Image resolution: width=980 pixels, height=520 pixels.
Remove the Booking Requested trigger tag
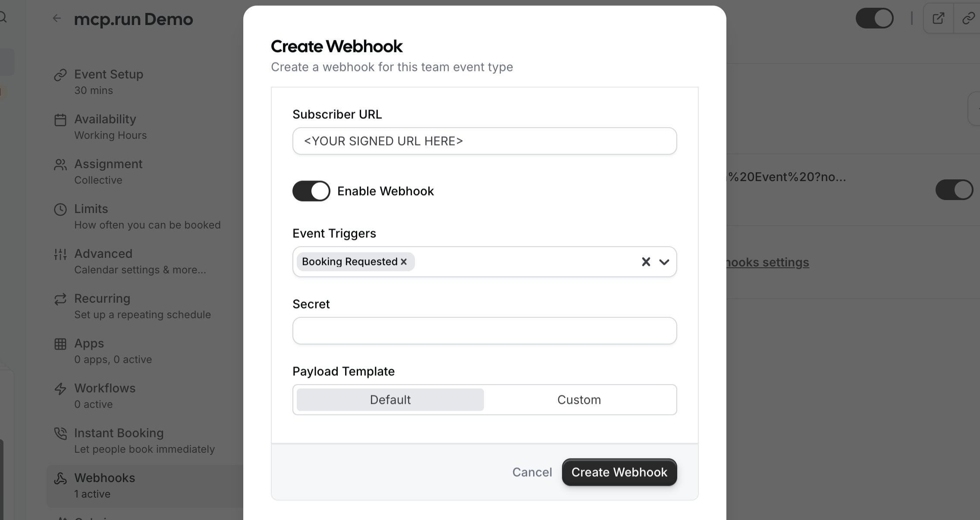click(404, 262)
